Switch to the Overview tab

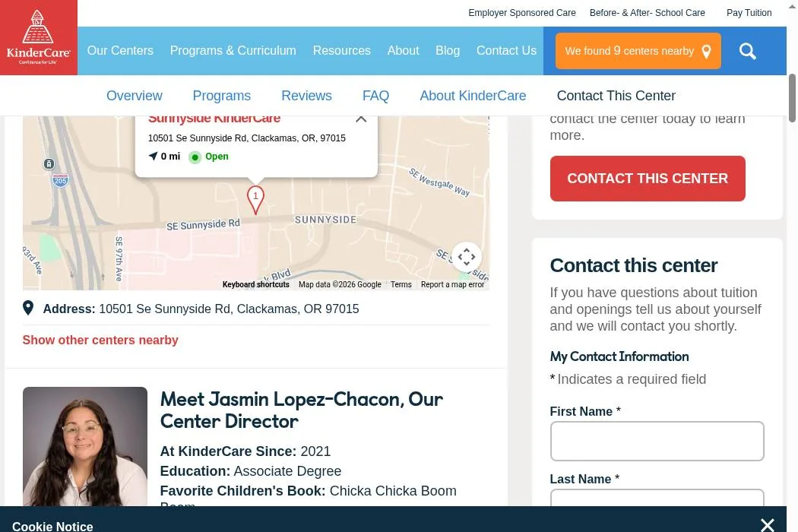tap(135, 96)
